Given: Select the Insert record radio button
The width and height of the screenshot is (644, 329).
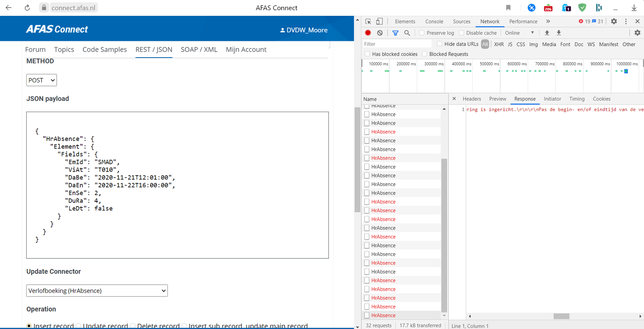Looking at the screenshot, I should (29, 326).
